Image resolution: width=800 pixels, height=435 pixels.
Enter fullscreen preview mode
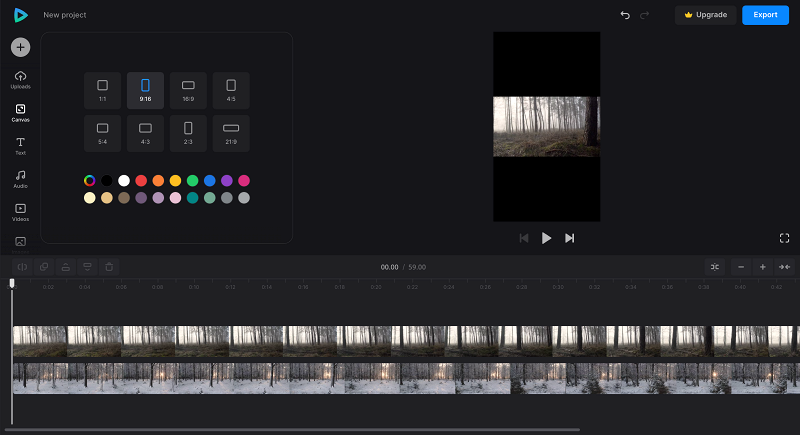click(x=785, y=238)
